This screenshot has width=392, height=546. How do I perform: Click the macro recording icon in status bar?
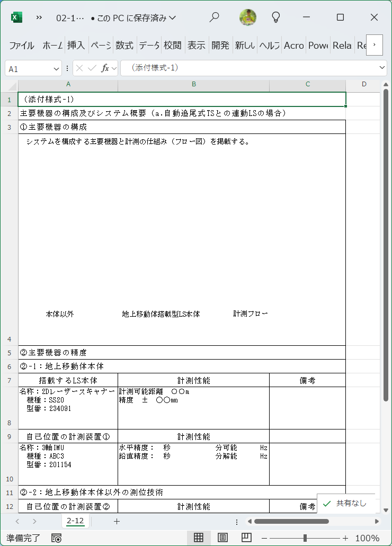pyautogui.click(x=57, y=538)
